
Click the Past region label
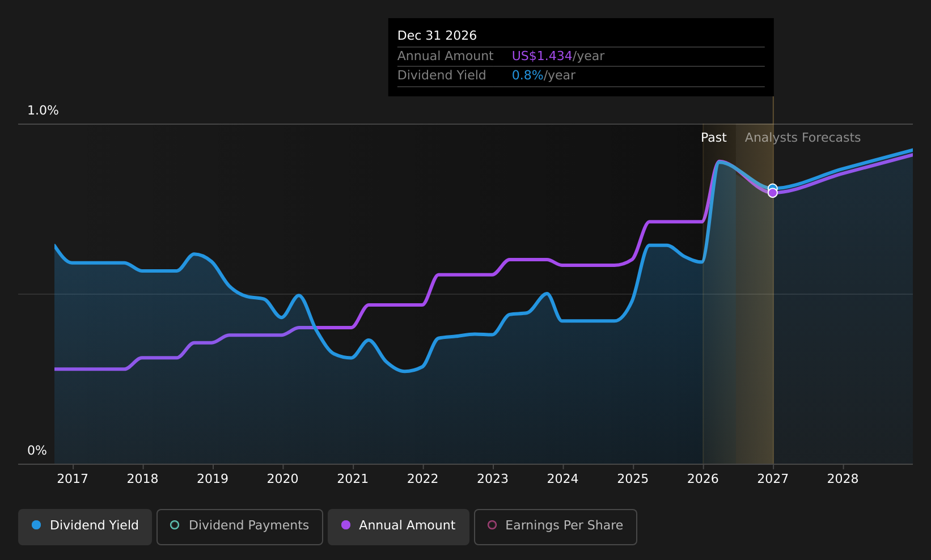[x=713, y=138]
